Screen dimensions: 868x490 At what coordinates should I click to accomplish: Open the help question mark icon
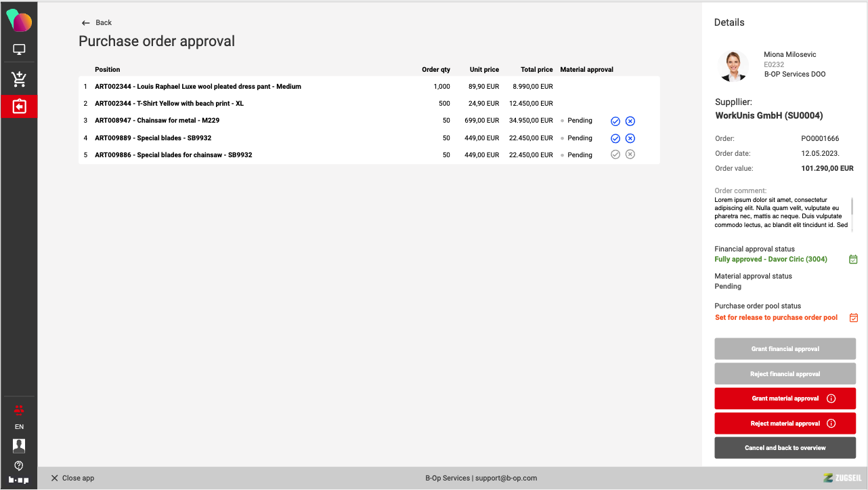pos(19,465)
